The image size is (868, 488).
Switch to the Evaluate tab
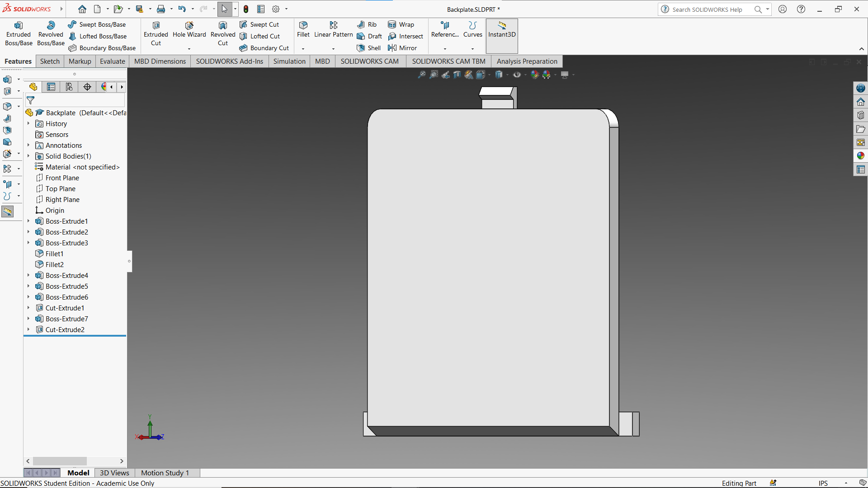(112, 61)
